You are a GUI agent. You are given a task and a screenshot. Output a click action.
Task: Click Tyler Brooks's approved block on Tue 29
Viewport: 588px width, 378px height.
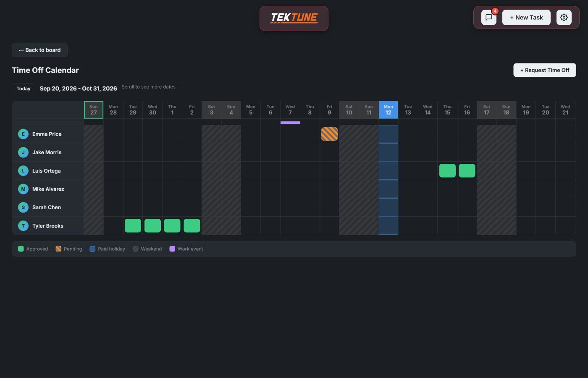(133, 226)
